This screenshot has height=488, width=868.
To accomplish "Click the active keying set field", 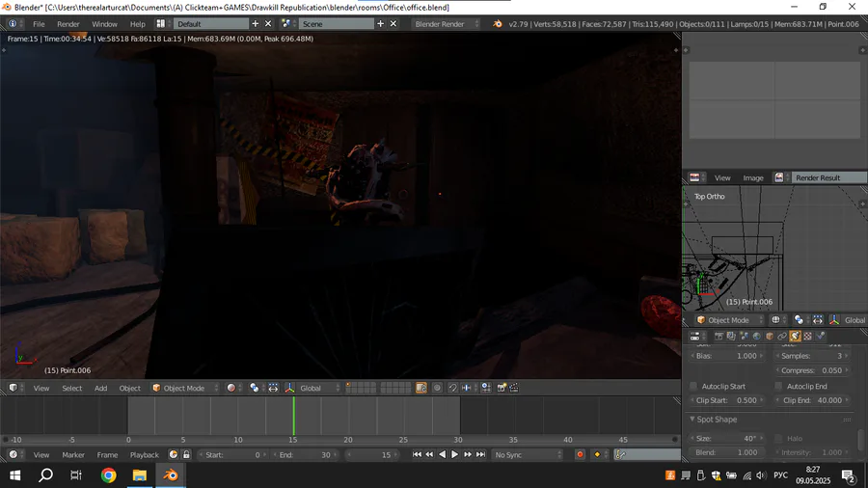I will click(x=646, y=455).
